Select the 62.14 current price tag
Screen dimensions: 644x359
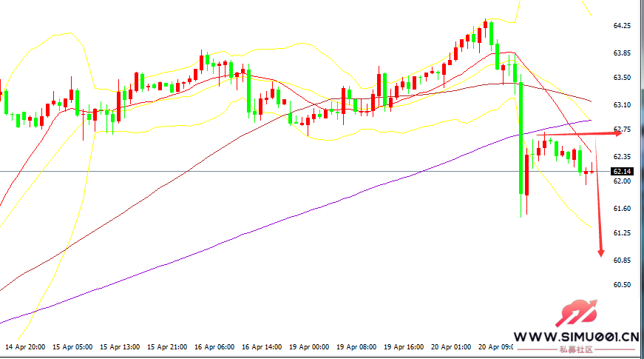point(621,172)
